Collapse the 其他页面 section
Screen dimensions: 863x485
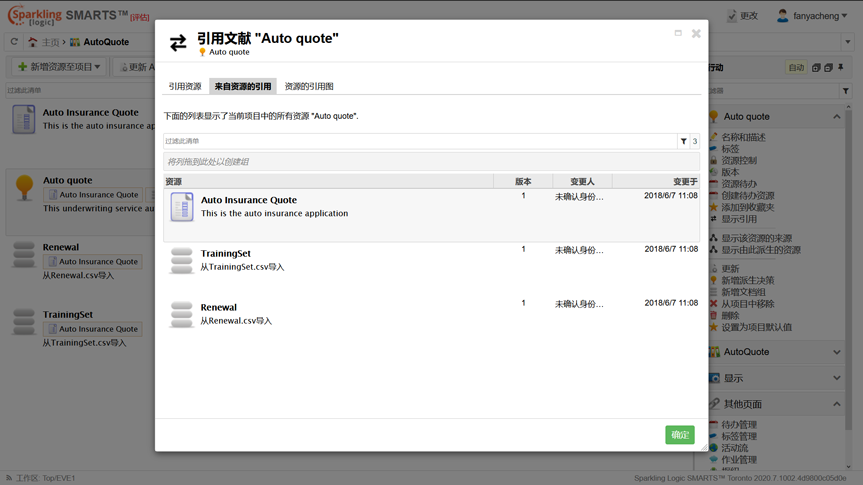(836, 404)
